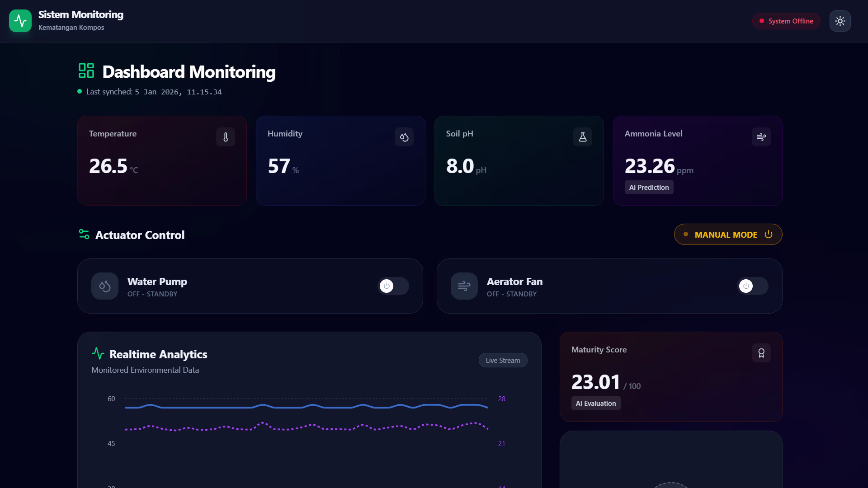Screen dimensions: 868x488
Task: Click the Kematangan Kompos subtitle
Action: tap(71, 28)
